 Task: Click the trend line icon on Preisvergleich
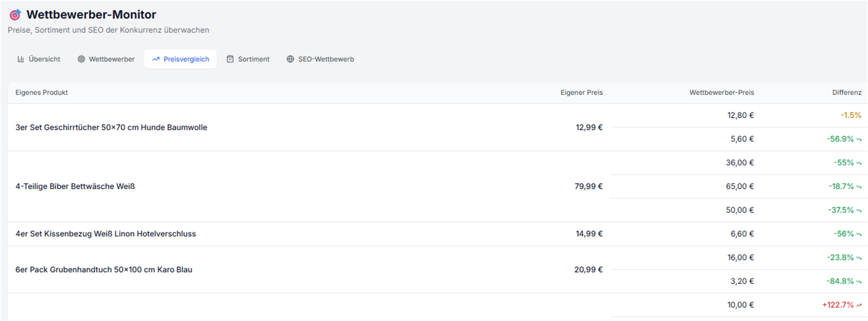[x=156, y=59]
